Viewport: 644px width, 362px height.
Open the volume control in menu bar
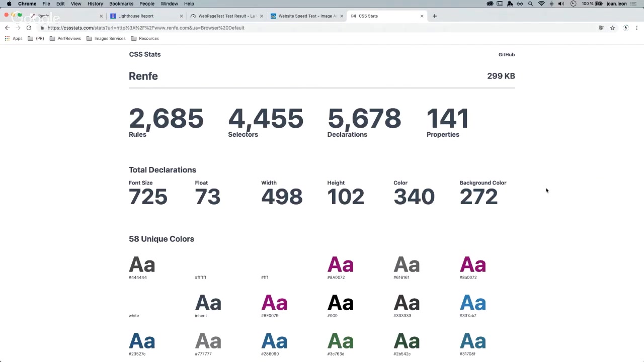561,4
